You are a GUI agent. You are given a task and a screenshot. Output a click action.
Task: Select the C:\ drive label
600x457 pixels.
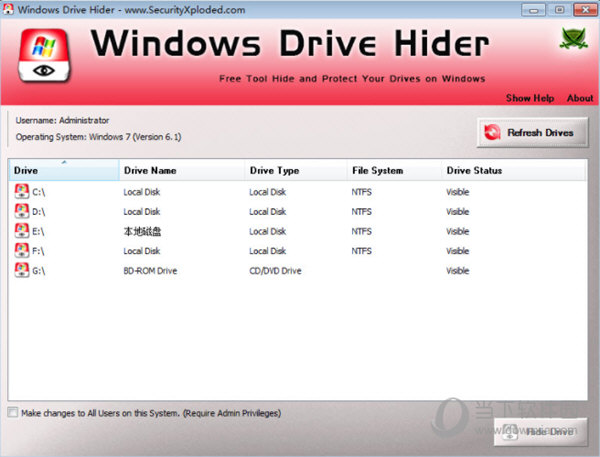[x=39, y=192]
